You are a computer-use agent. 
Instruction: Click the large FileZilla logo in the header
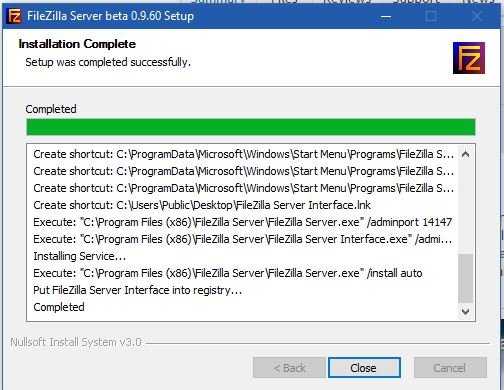(469, 58)
